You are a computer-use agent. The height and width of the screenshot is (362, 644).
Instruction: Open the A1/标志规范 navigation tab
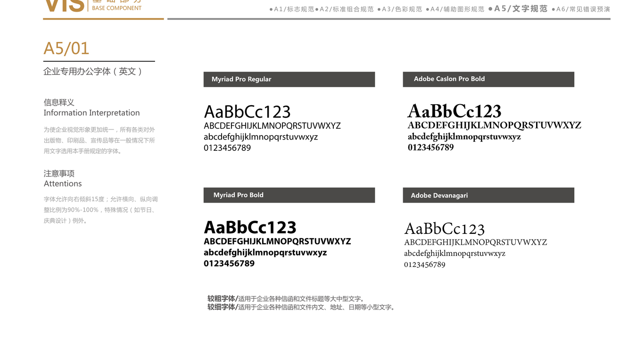[292, 9]
